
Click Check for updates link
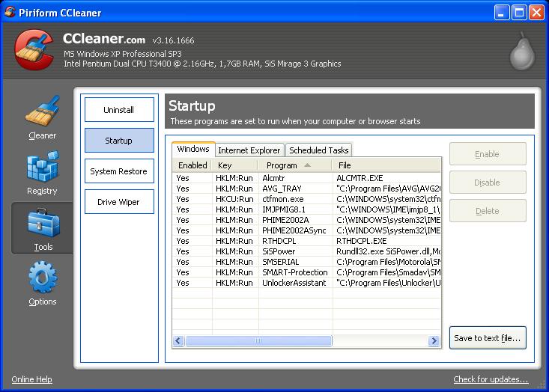click(x=491, y=379)
